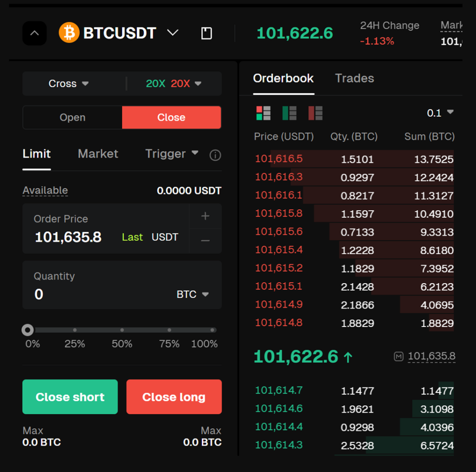The height and width of the screenshot is (472, 476).
Task: Click the info icon beside Trigger
Action: (215, 155)
